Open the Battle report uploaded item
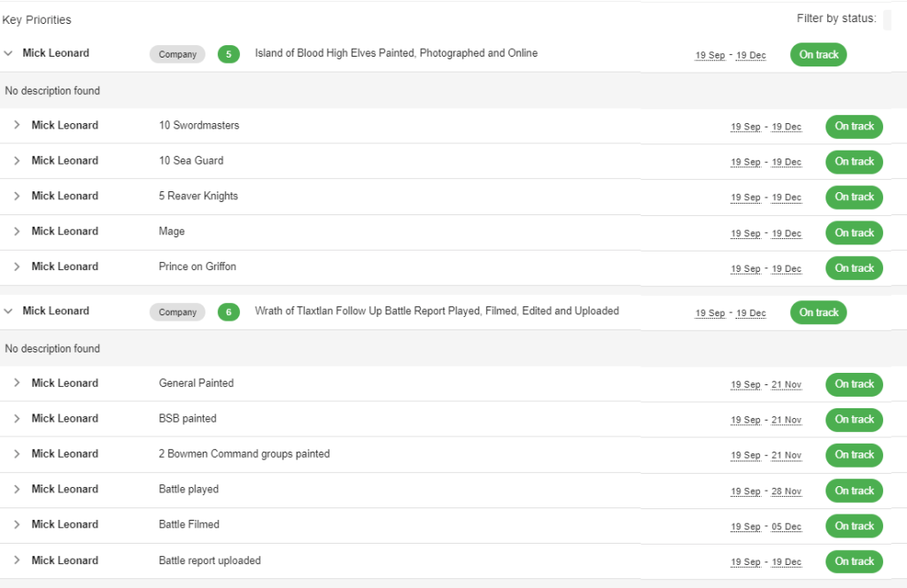The image size is (907, 588). point(209,561)
